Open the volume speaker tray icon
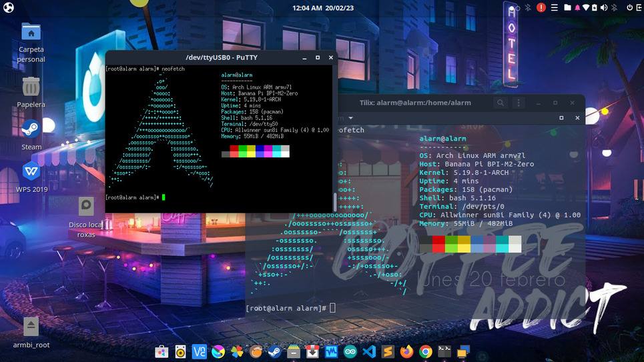The width and height of the screenshot is (644, 362). pos(604,7)
